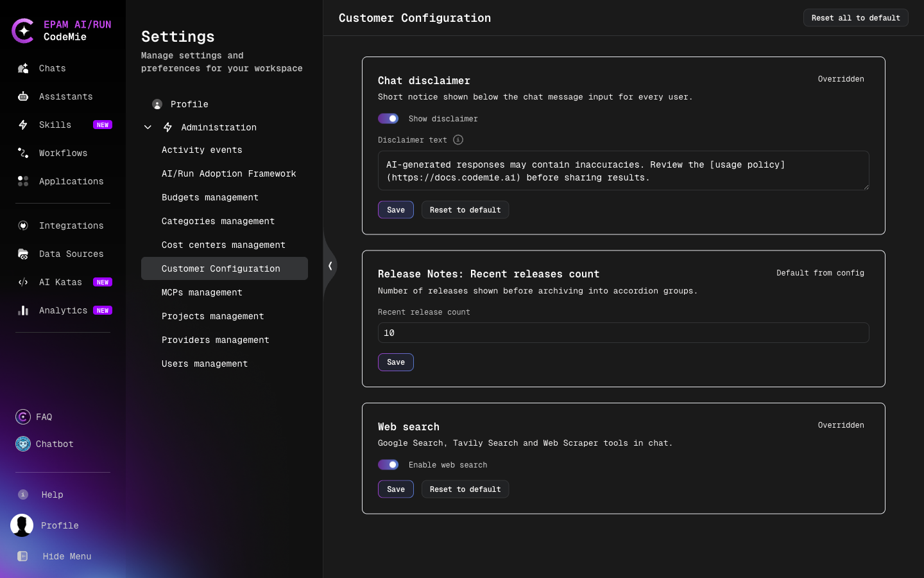Click the Hide Menu label
Screen dimensions: 924x578
click(67, 556)
